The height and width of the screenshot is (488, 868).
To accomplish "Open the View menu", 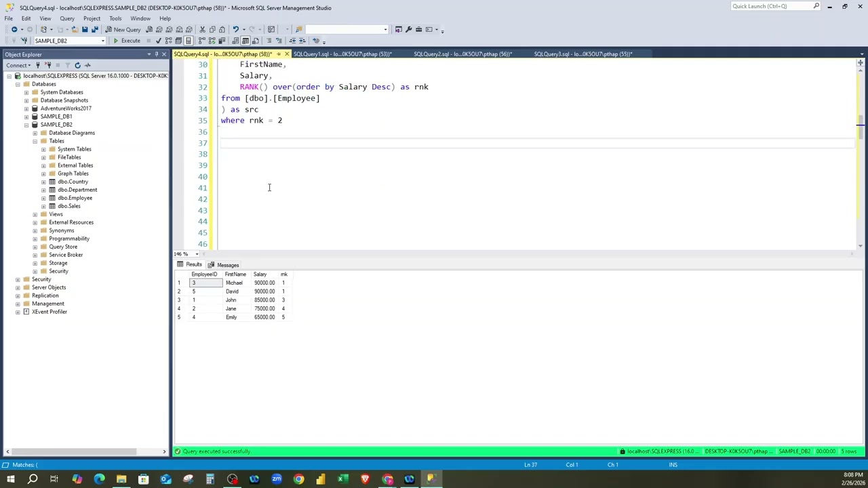I will click(45, 18).
